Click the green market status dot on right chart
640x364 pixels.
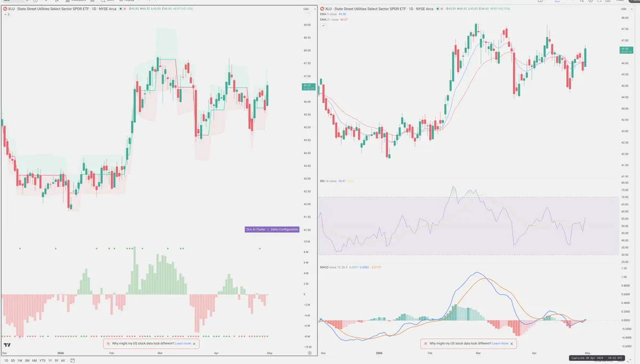(438, 9)
